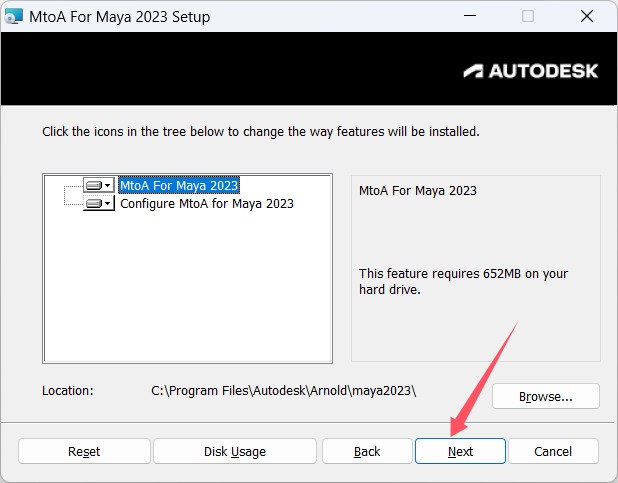Select the MtoA For Maya 2023 tree label
The width and height of the screenshot is (618, 483).
tap(179, 186)
